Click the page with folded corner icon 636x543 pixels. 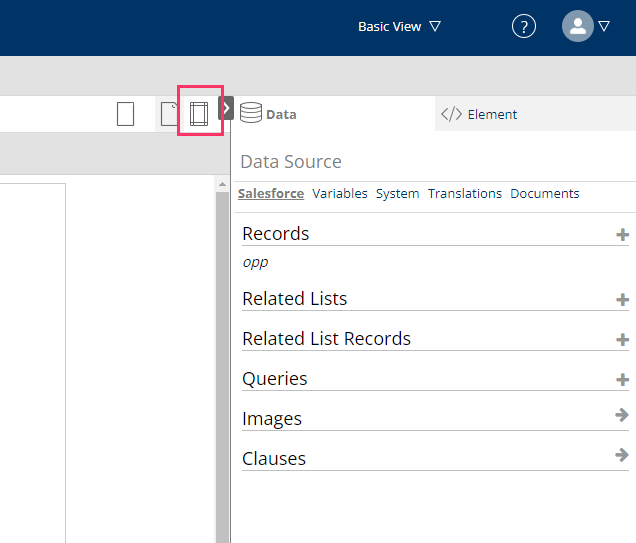pos(168,114)
